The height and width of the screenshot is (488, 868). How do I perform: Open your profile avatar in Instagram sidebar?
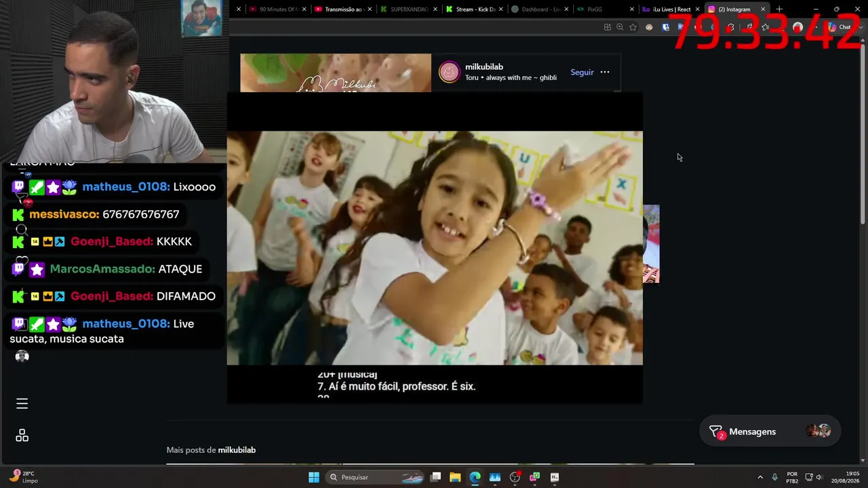coord(22,357)
